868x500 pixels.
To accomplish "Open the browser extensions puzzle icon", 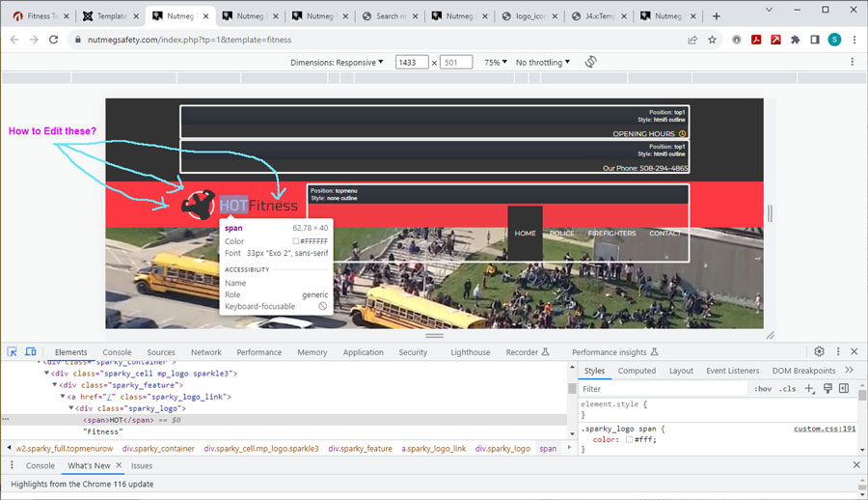I will point(795,40).
